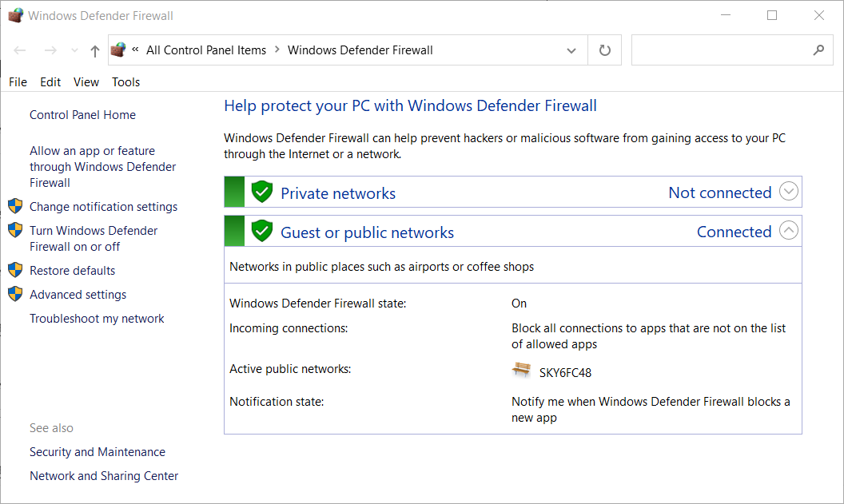This screenshot has width=844, height=504.
Task: Open Allow an app or feature through Firewall
Action: pyautogui.click(x=103, y=167)
